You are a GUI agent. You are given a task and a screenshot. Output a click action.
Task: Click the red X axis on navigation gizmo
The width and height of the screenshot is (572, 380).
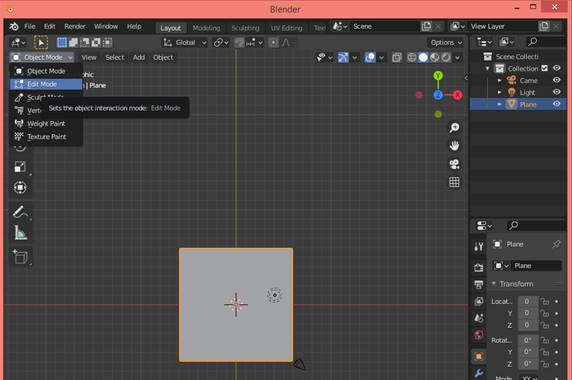tap(457, 95)
